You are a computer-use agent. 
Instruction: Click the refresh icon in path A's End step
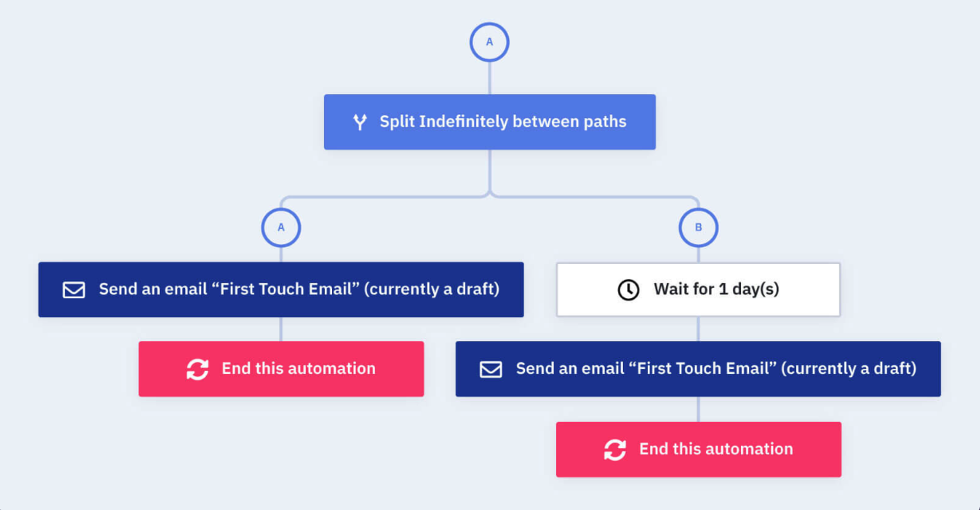[198, 369]
